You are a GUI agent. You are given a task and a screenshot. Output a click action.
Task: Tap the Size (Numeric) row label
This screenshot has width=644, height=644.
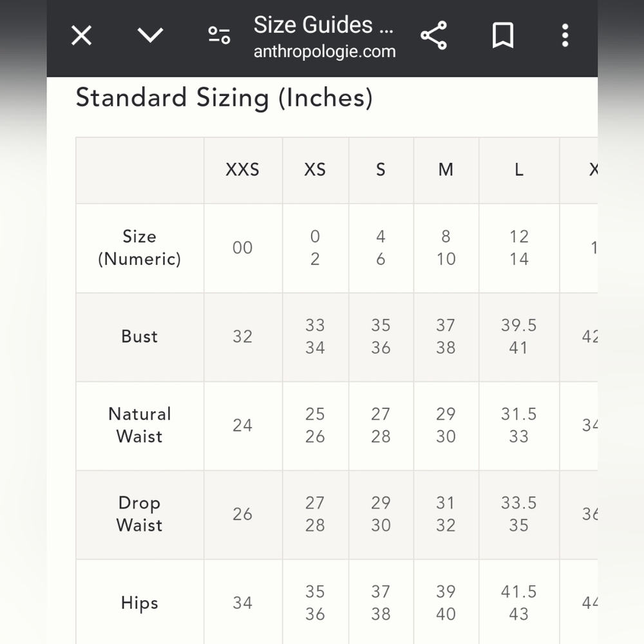(x=139, y=248)
